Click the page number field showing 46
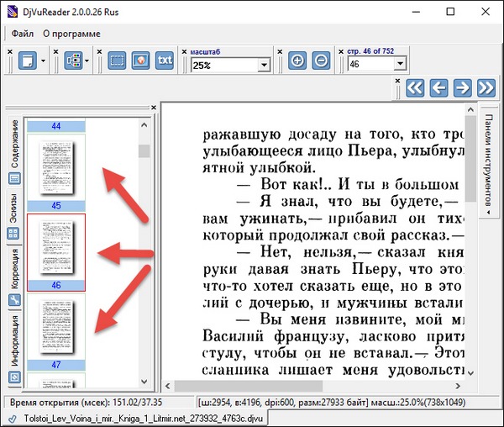Image resolution: width=504 pixels, height=427 pixels. point(371,64)
